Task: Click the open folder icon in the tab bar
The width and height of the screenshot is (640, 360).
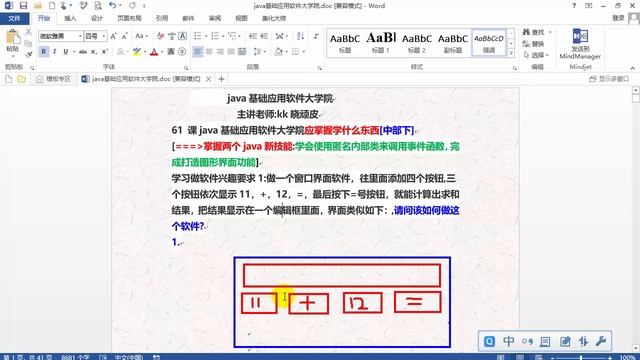Action: [x=21, y=79]
